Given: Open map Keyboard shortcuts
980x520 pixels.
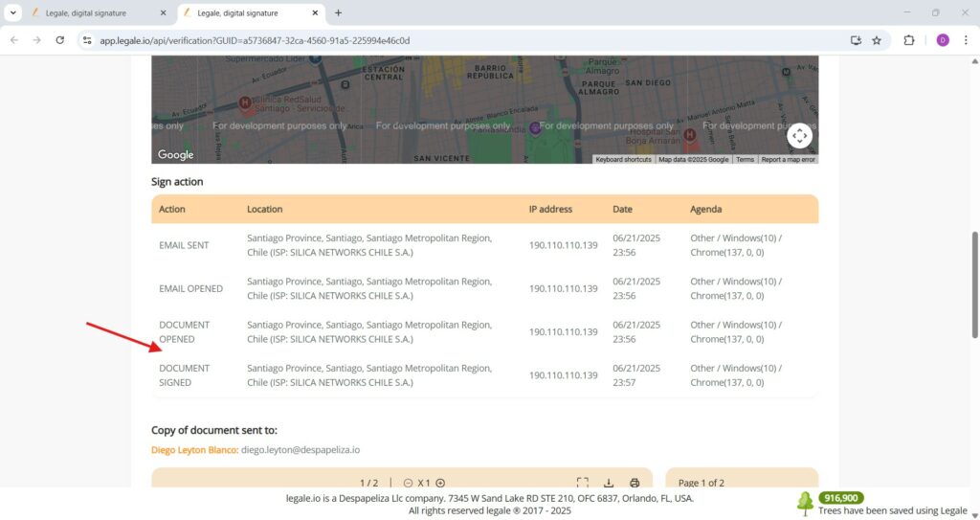Looking at the screenshot, I should click(x=623, y=160).
